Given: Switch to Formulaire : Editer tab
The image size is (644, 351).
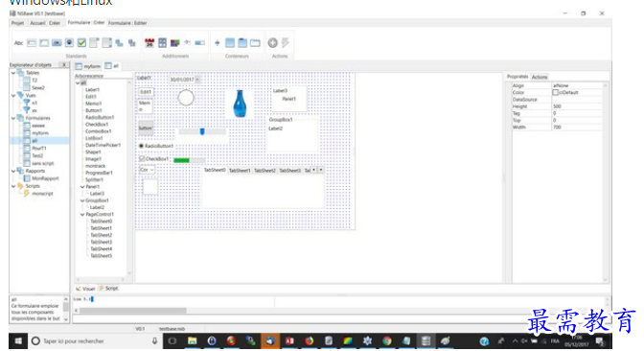Looking at the screenshot, I should (x=127, y=23).
